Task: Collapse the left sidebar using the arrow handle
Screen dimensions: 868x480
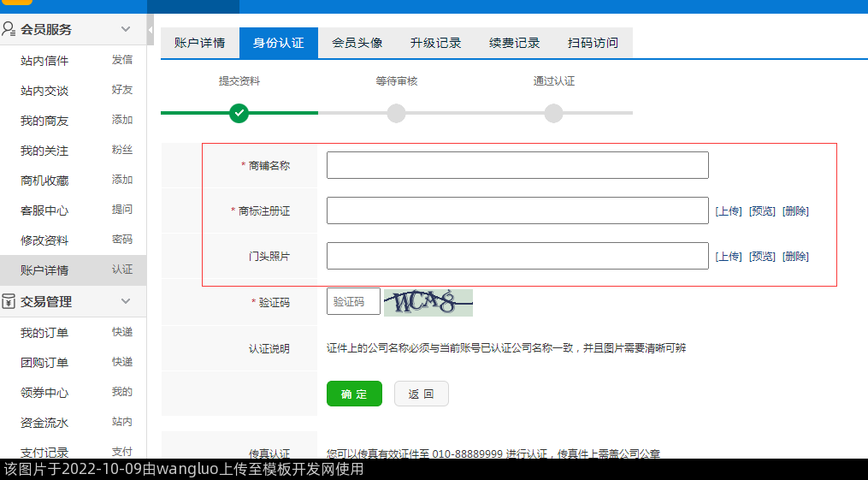Action: pyautogui.click(x=151, y=29)
